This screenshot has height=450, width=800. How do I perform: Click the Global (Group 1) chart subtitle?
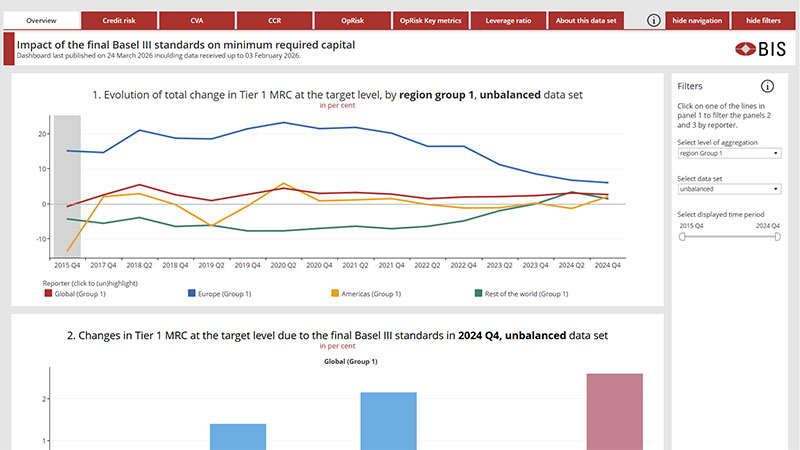coord(351,361)
